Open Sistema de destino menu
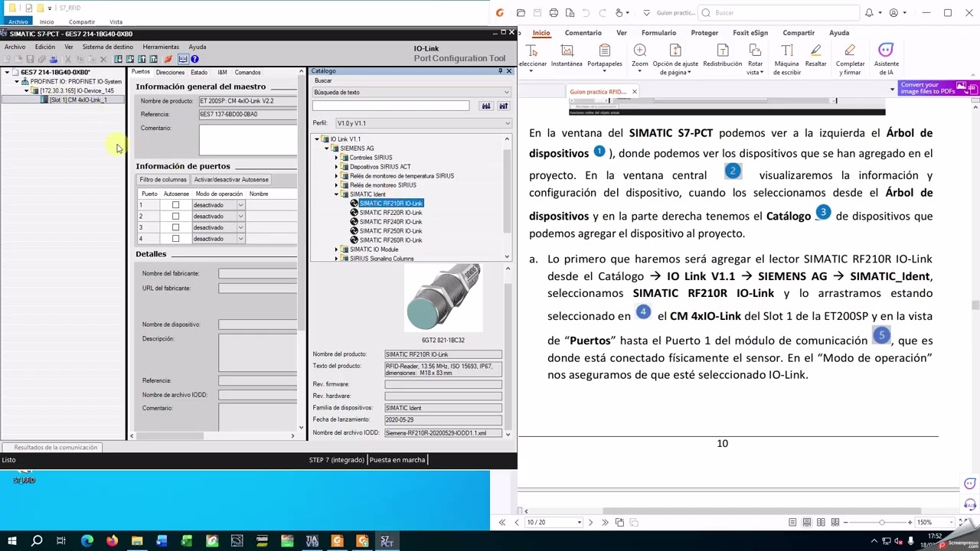This screenshot has height=551, width=980. coord(107,47)
